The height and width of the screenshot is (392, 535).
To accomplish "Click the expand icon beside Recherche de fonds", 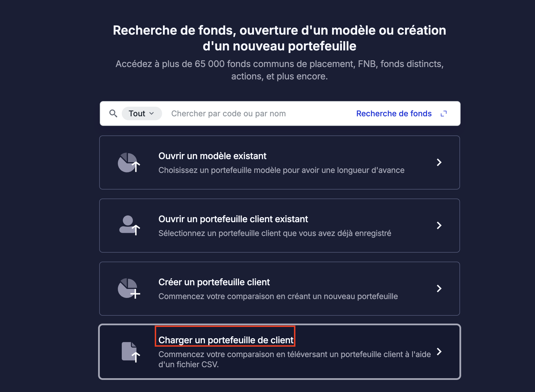I will pos(444,113).
